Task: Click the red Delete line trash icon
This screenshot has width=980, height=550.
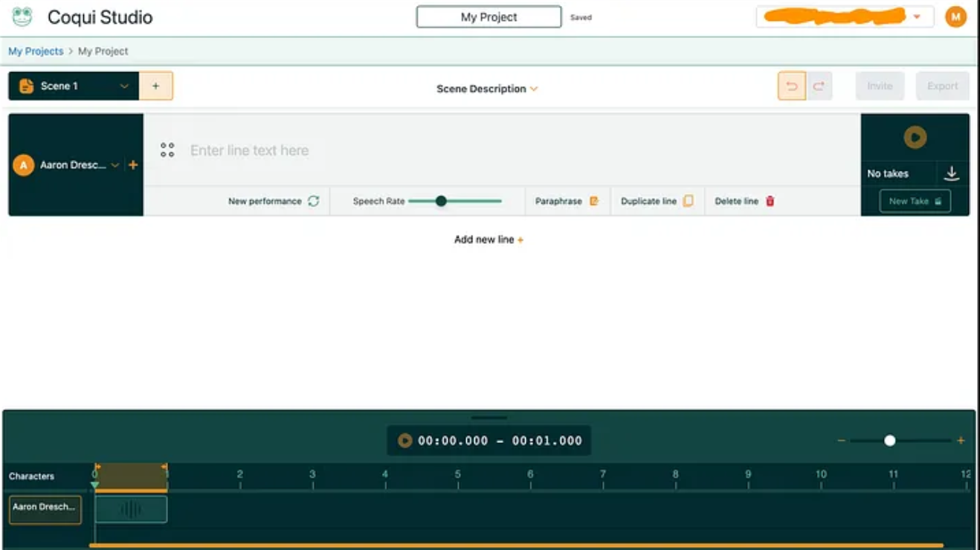Action: pyautogui.click(x=770, y=201)
